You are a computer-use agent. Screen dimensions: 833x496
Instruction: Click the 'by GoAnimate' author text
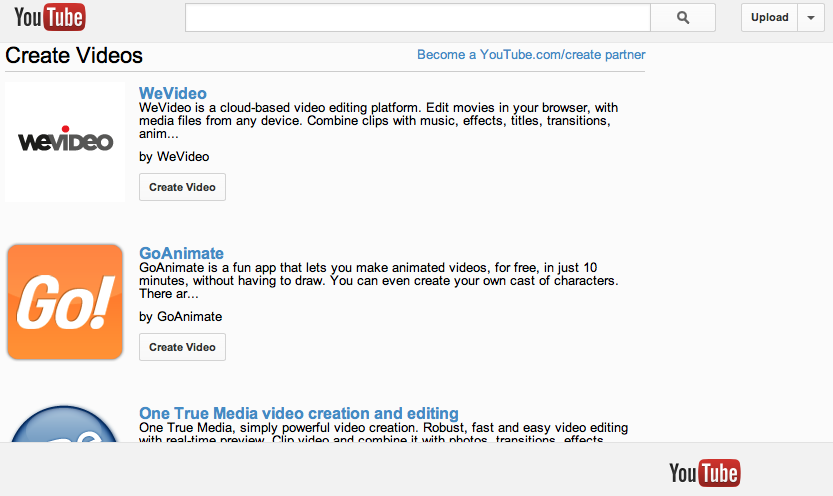[x=180, y=317]
